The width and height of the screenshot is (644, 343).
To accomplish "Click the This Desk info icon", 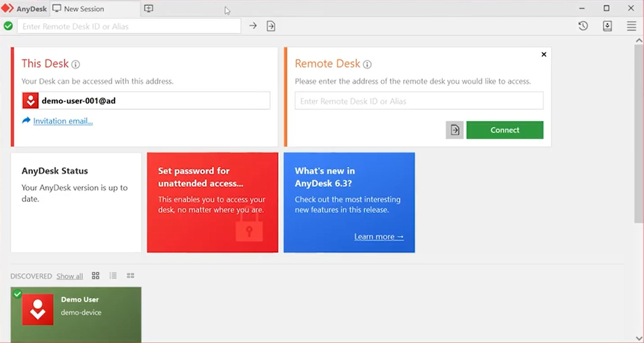I will (x=76, y=64).
